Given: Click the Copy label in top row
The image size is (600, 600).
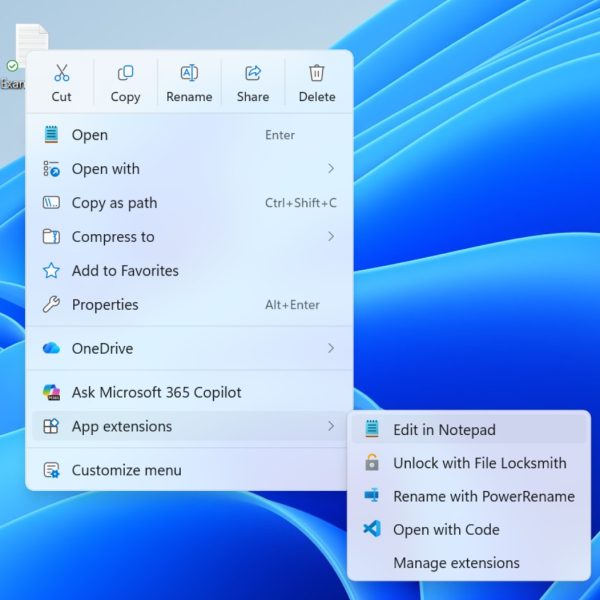Looking at the screenshot, I should (126, 97).
